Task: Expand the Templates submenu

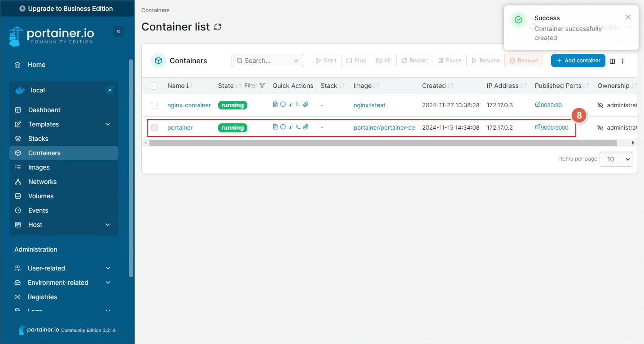Action: click(x=108, y=124)
